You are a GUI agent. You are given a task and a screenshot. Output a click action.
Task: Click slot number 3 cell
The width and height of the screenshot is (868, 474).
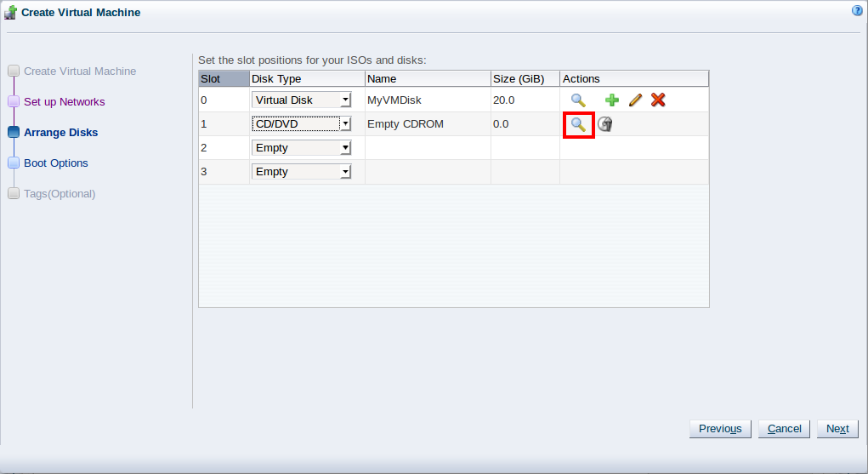224,172
